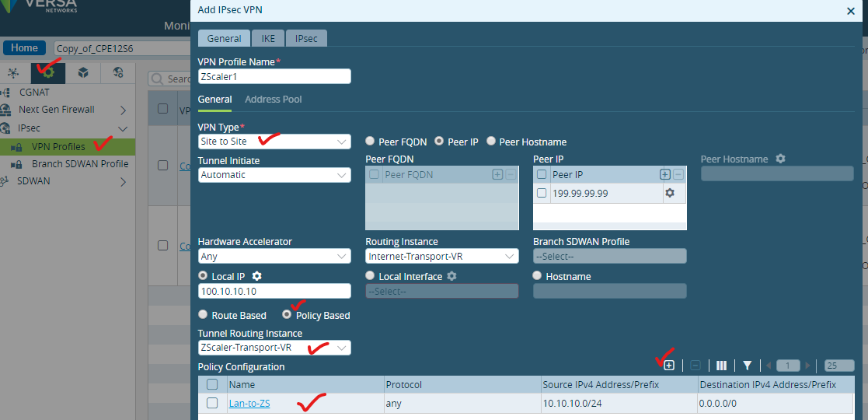Screen dimensions: 868x420
Task: Open the Address Pool sub-tab
Action: click(274, 100)
